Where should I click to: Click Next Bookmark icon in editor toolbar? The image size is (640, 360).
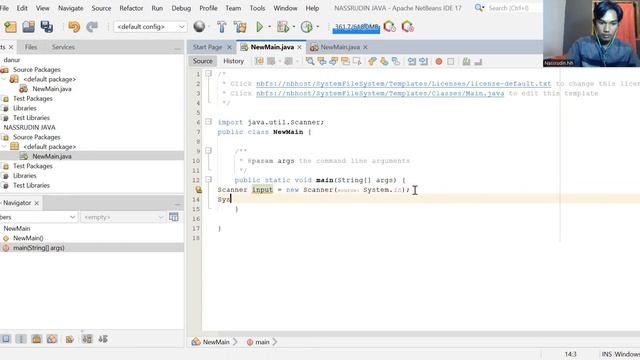(384, 61)
